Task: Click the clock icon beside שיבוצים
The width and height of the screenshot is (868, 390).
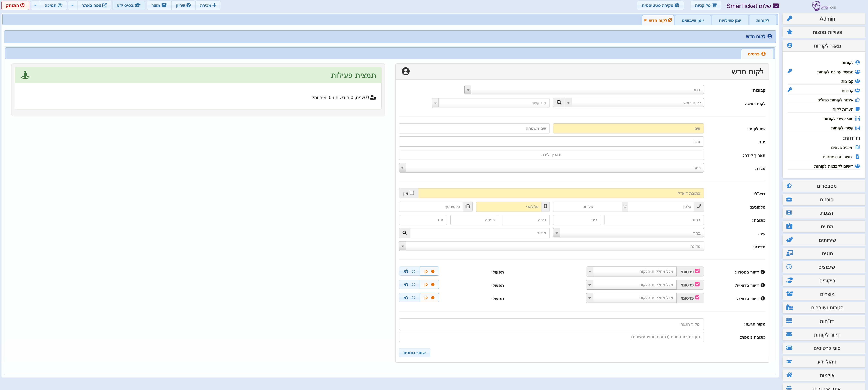Action: (789, 267)
